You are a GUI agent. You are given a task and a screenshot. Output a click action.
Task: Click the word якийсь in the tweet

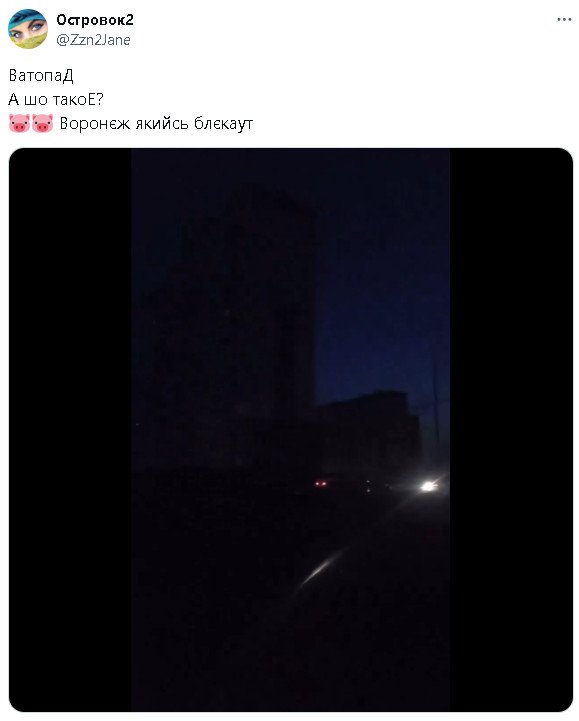162,123
